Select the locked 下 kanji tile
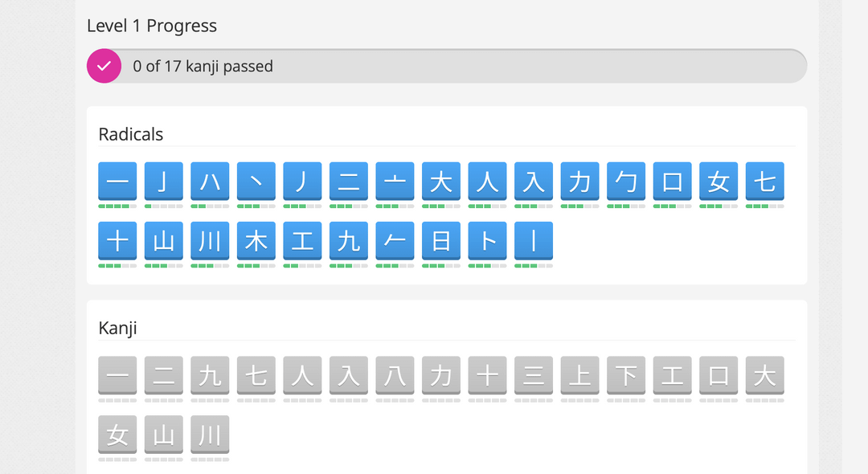The image size is (868, 474). click(x=625, y=375)
